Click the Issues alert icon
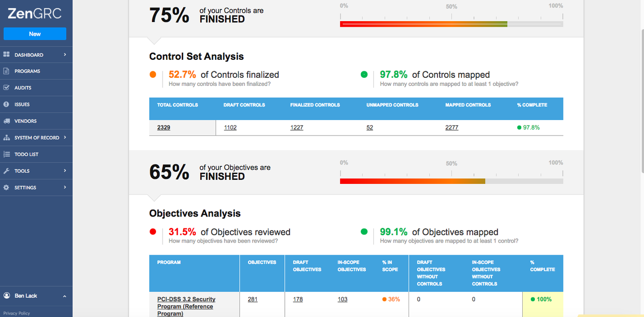Image resolution: width=644 pixels, height=317 pixels. click(x=7, y=104)
